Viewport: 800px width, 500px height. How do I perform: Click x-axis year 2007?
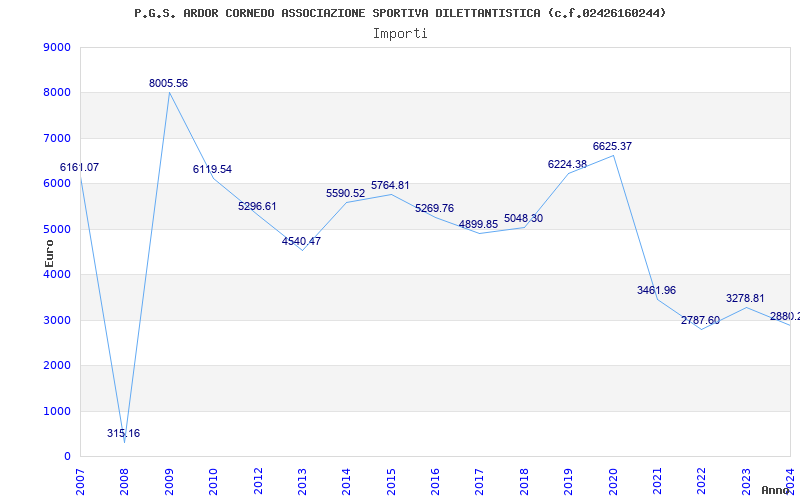coord(80,481)
